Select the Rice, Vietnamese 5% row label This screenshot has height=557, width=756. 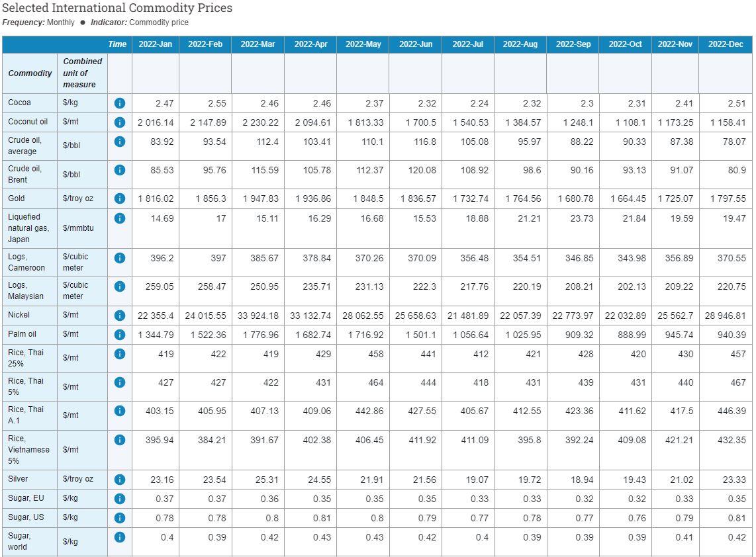(28, 449)
